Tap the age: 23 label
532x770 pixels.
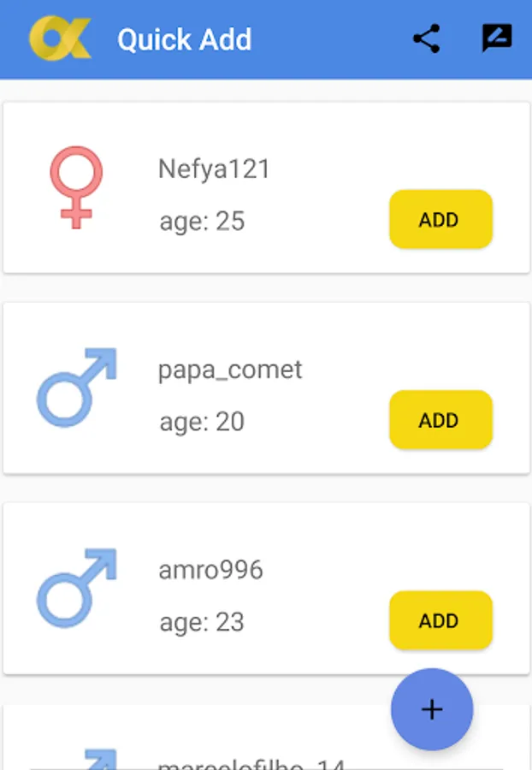click(x=202, y=622)
